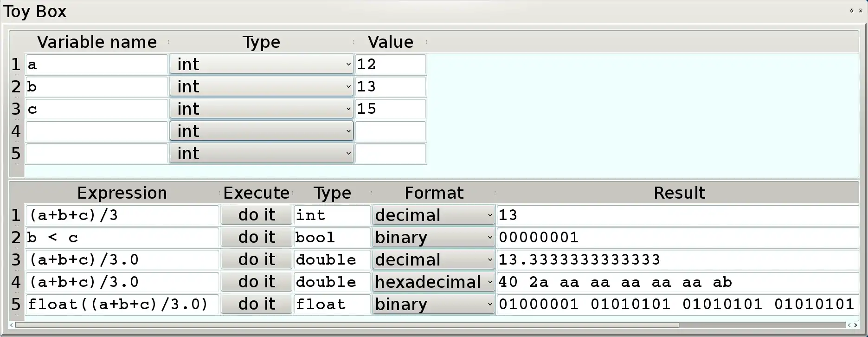Click the binary result 01000001 01010101
The height and width of the screenshot is (337, 868).
pyautogui.click(x=677, y=304)
